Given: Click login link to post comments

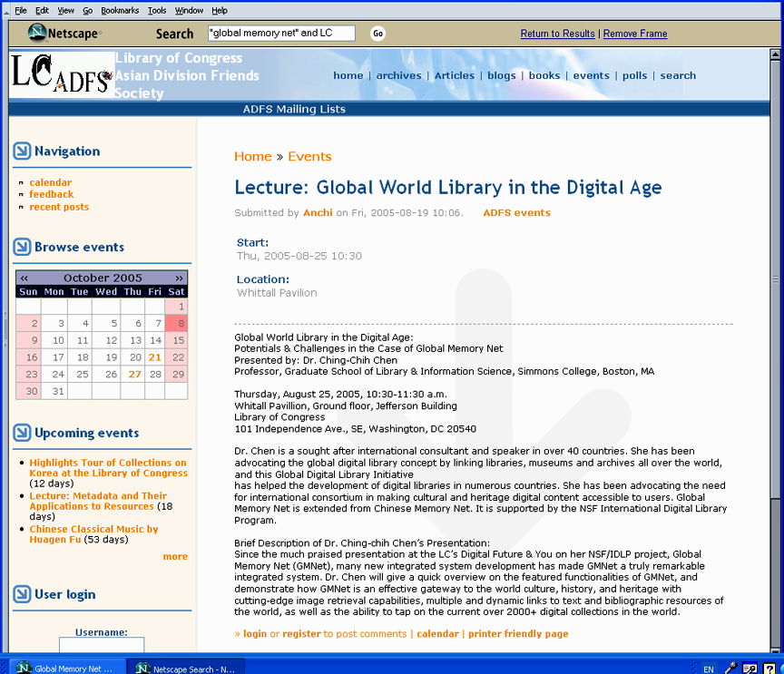Looking at the screenshot, I should [x=255, y=634].
